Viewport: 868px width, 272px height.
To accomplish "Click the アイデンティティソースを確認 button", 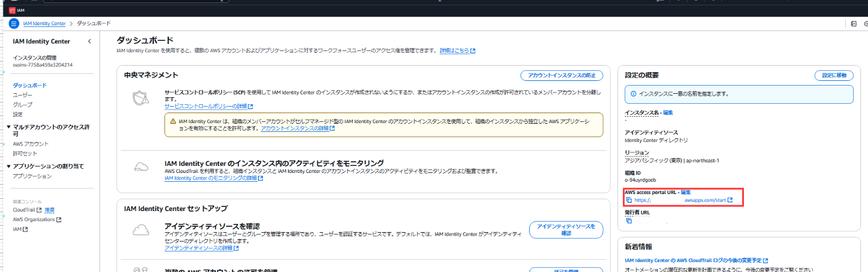I will pyautogui.click(x=565, y=230).
